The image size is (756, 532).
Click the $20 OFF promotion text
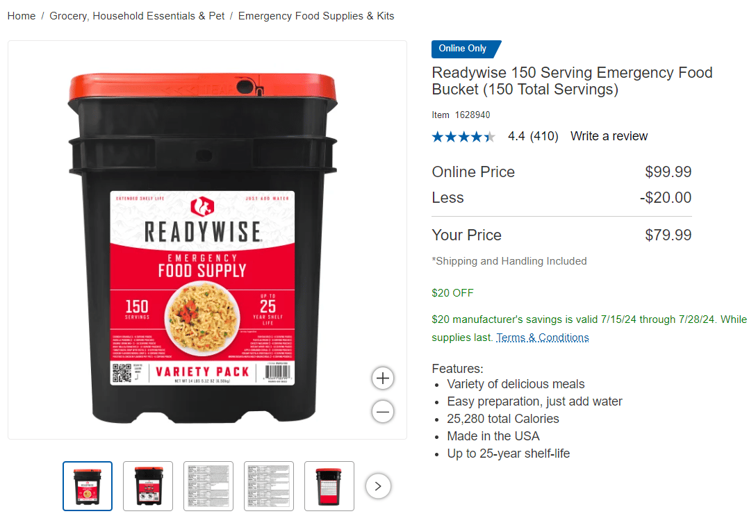pos(453,293)
